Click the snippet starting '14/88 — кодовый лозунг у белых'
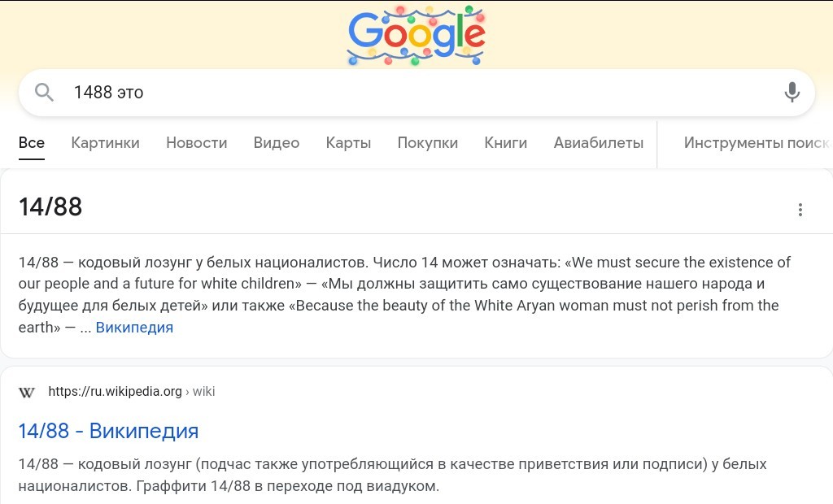The width and height of the screenshot is (833, 504). click(406, 295)
